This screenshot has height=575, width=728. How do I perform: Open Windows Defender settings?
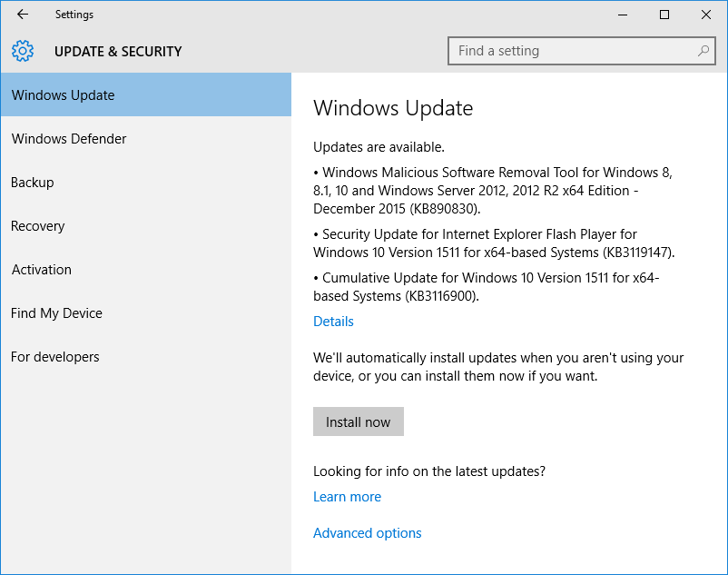146,138
